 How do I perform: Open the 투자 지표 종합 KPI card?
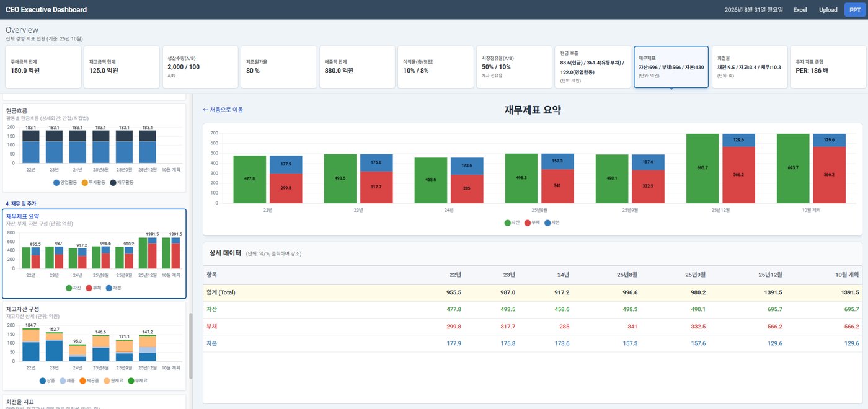(x=828, y=67)
